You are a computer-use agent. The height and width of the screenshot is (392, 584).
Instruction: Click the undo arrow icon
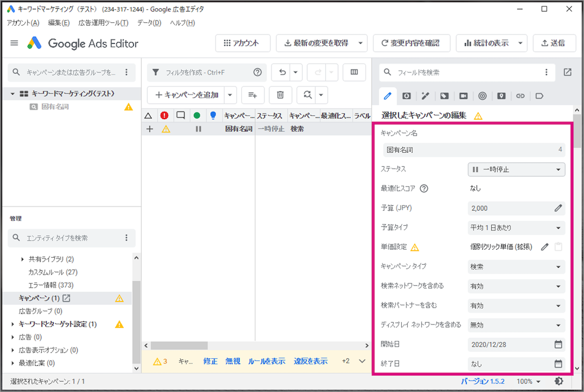pos(282,72)
